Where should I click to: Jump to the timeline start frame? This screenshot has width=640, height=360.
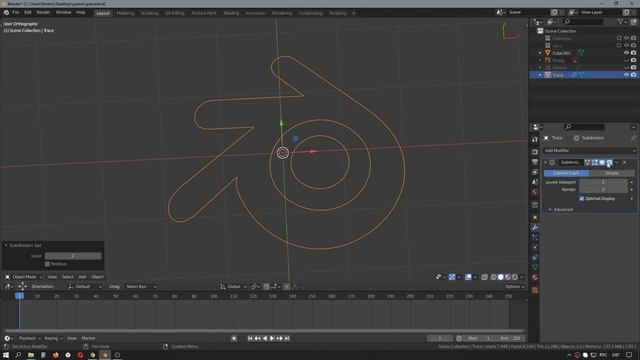click(x=250, y=338)
